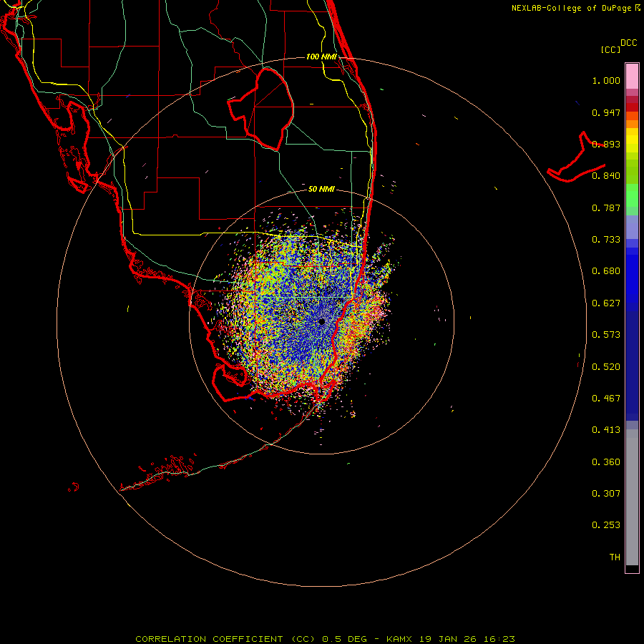Image resolution: width=644 pixels, height=644 pixels.
Task: Select the 0.680 scale value
Action: 606,271
